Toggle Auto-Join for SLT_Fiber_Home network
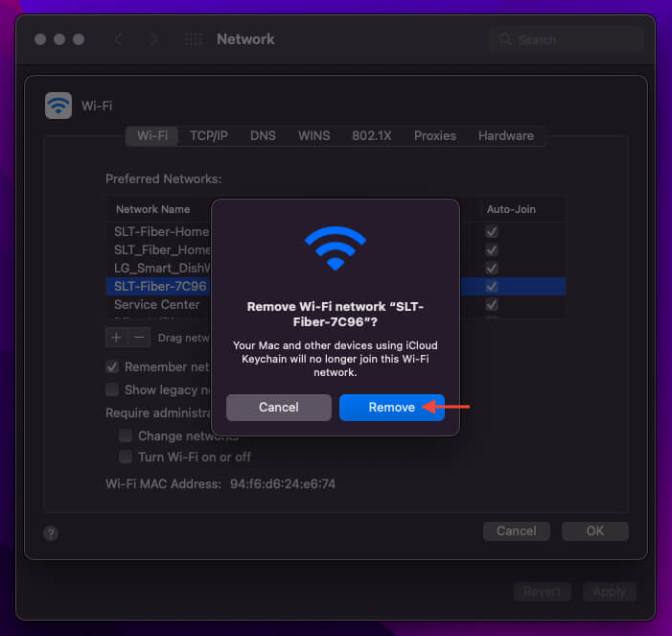The width and height of the screenshot is (672, 636). pos(492,249)
